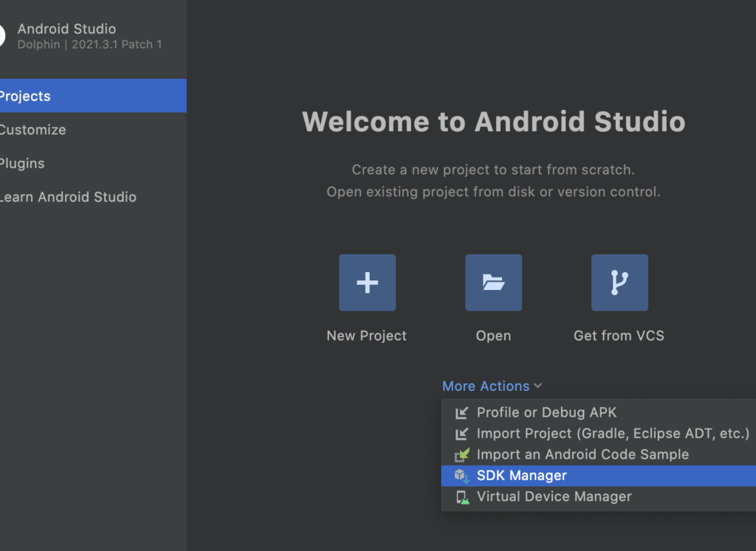756x551 pixels.
Task: Click the Open label under folder button
Action: click(x=493, y=336)
